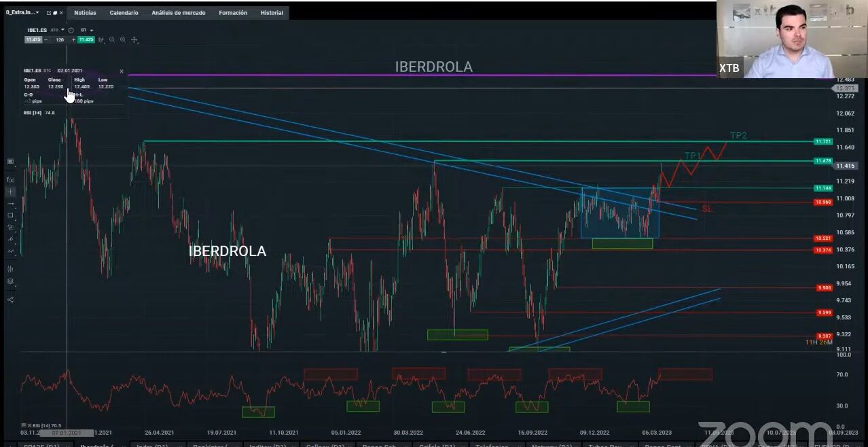
Task: Select the Fibonacci retracement tool
Action: 10,227
